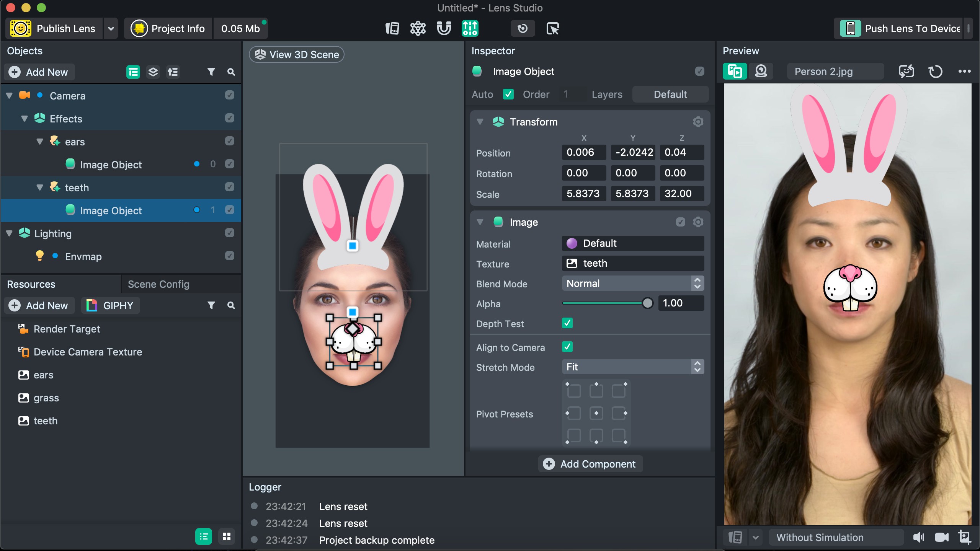Select the hierarchy sort icon in Objects panel
Screen dimensions: 980x551
(174, 72)
